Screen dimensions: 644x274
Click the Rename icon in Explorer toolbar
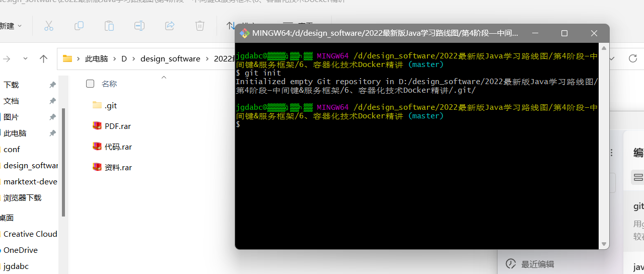tap(139, 26)
